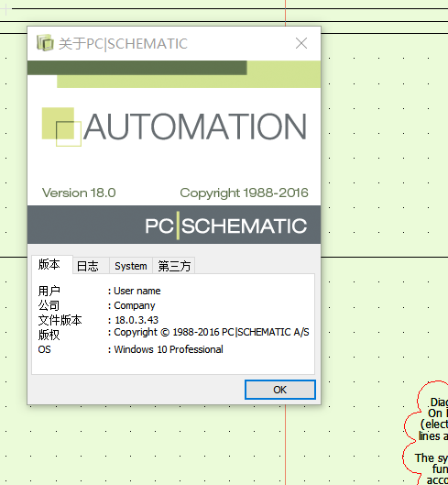Click the green square Automation logo
Viewport: 448px width, 485px height.
pos(61,127)
